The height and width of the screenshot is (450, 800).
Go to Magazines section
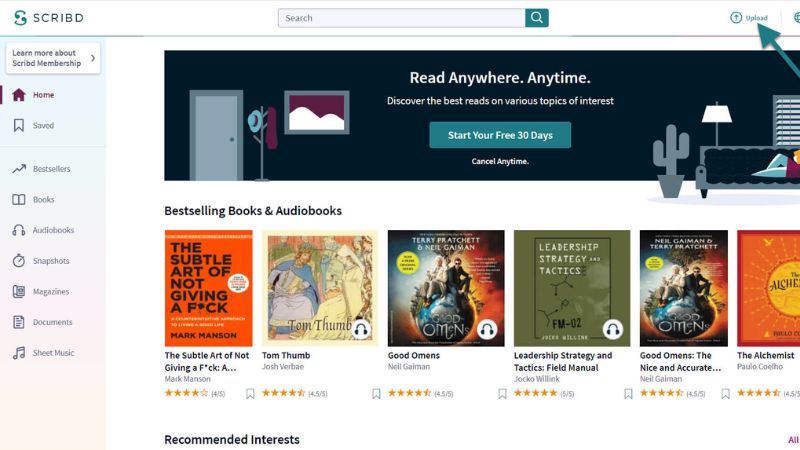(x=51, y=291)
